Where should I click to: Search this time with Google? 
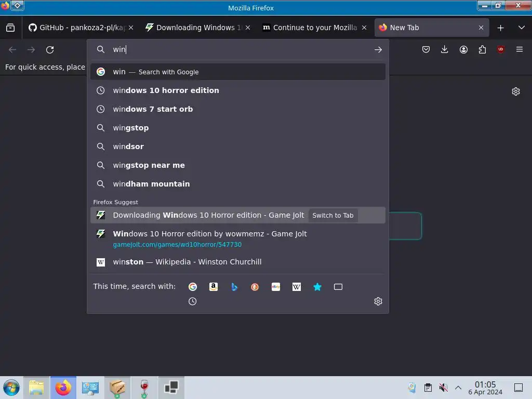point(193,287)
